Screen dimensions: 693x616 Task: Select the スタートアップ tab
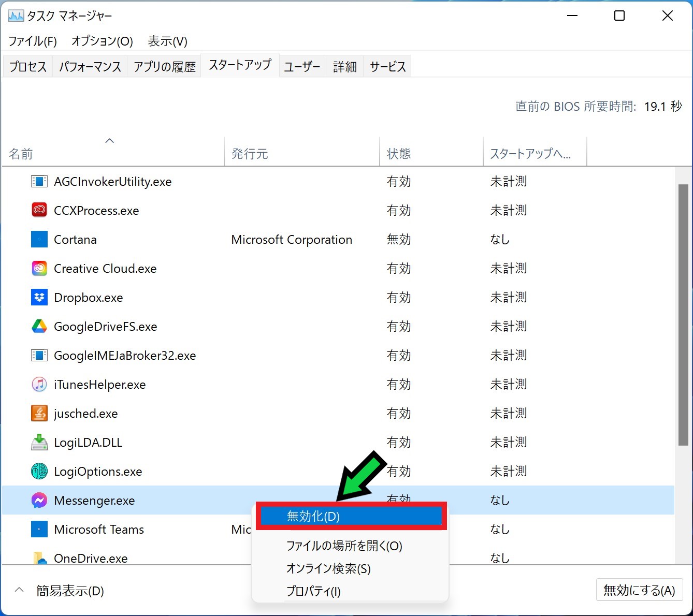[x=240, y=65]
